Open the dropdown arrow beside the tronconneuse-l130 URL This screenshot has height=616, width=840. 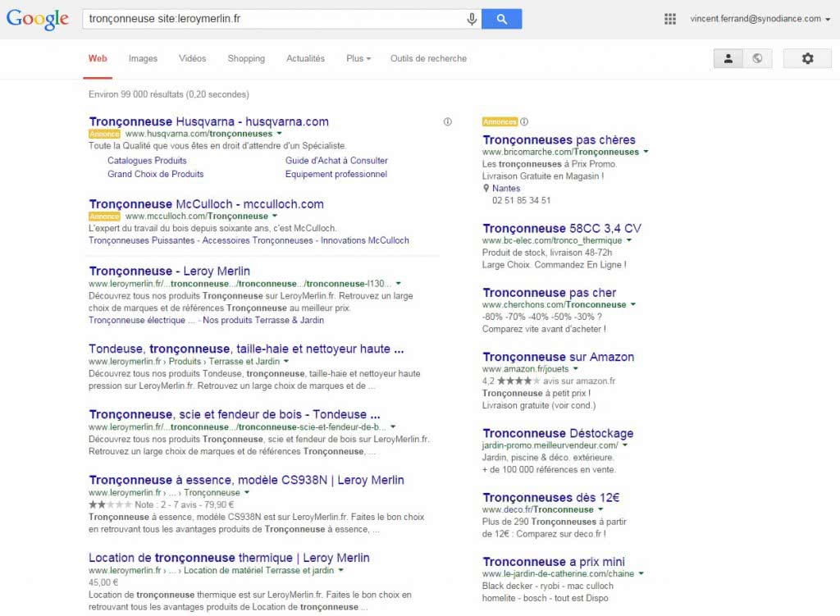(399, 283)
